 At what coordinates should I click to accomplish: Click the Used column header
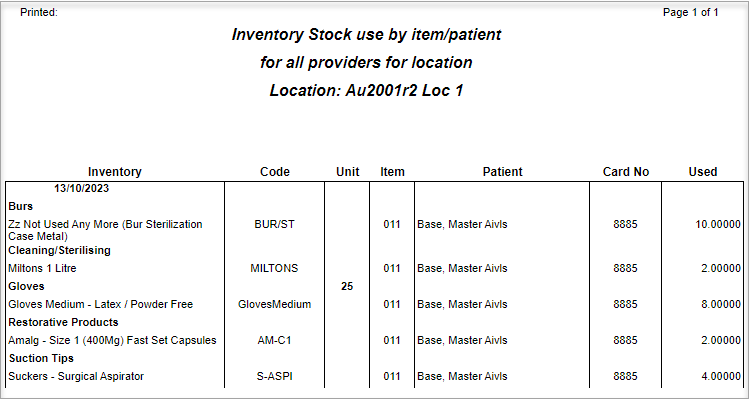[703, 172]
